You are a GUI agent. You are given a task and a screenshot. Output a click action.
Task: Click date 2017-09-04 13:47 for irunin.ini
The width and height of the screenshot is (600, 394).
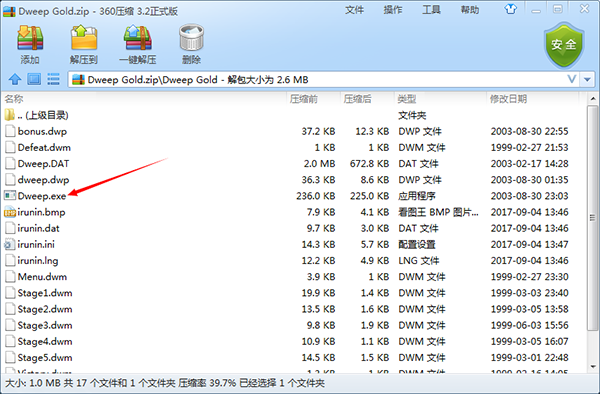click(530, 244)
